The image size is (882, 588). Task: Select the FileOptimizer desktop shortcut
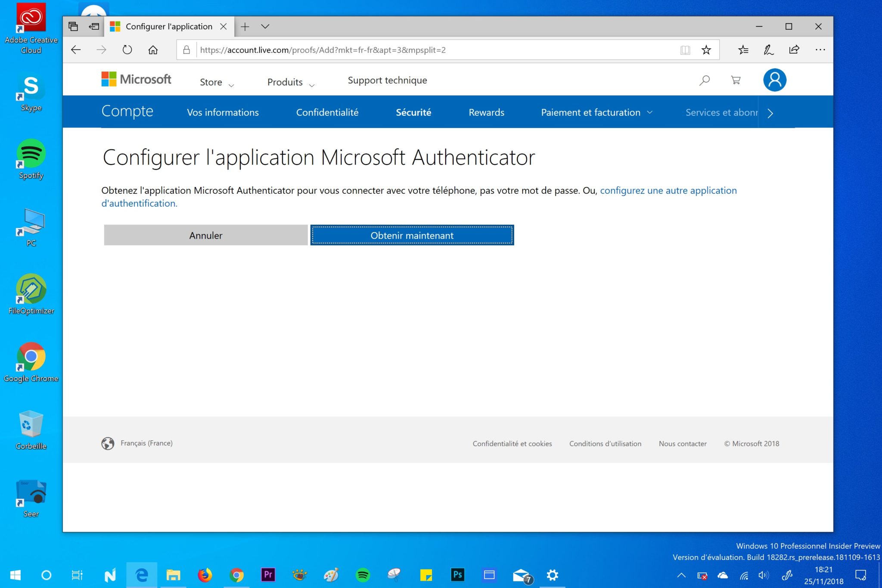[31, 294]
